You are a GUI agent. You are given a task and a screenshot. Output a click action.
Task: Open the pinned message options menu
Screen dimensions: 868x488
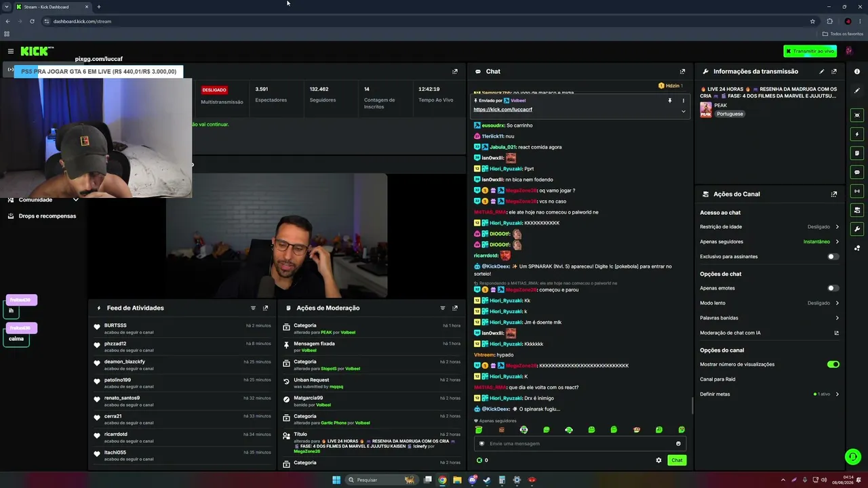click(683, 100)
